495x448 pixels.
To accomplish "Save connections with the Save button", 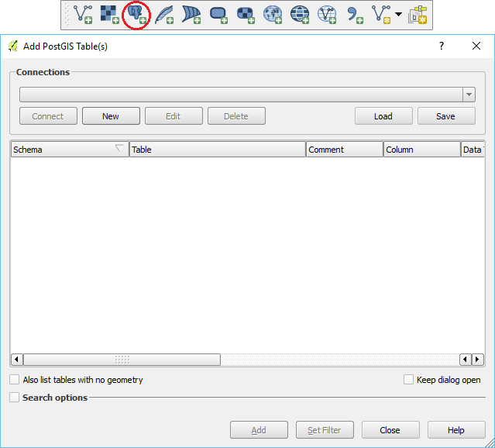I will [446, 116].
